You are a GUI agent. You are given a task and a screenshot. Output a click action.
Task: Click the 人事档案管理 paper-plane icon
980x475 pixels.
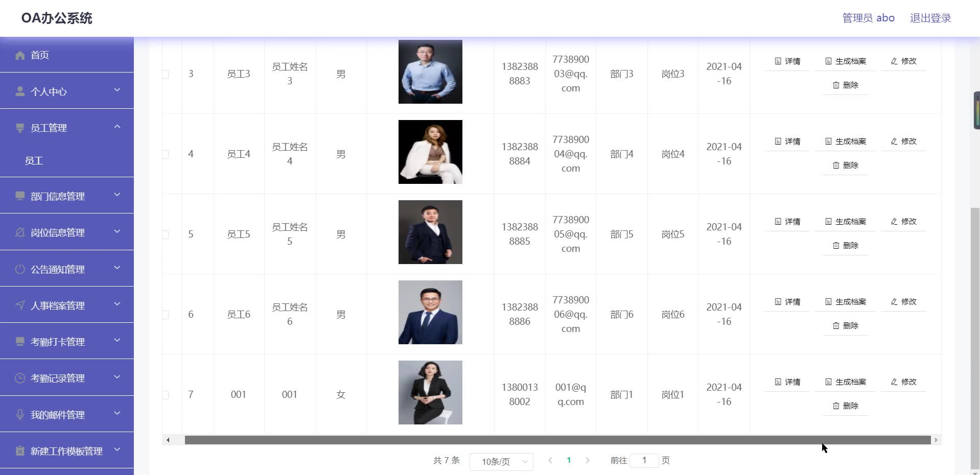pyautogui.click(x=19, y=305)
